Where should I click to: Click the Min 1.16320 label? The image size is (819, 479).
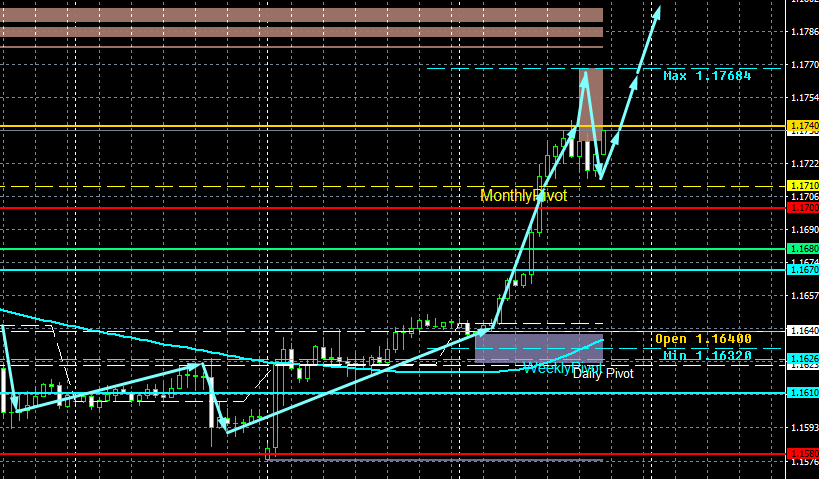tap(707, 356)
